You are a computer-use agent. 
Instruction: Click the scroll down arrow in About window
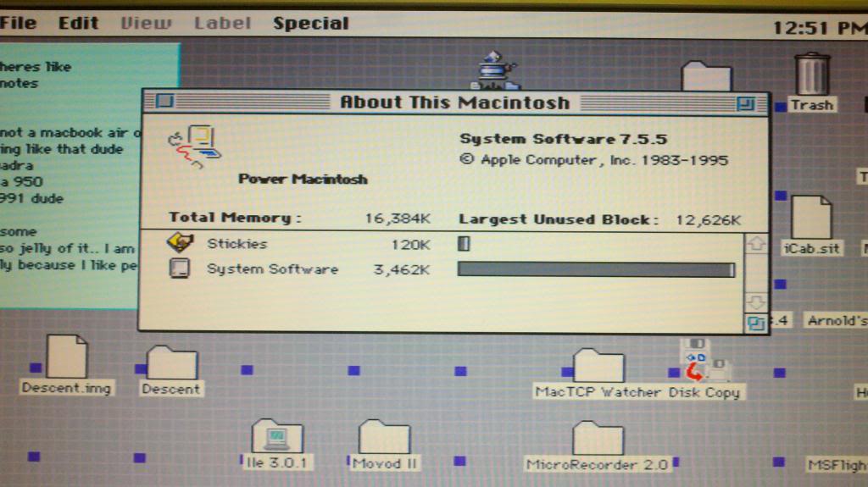click(x=756, y=302)
